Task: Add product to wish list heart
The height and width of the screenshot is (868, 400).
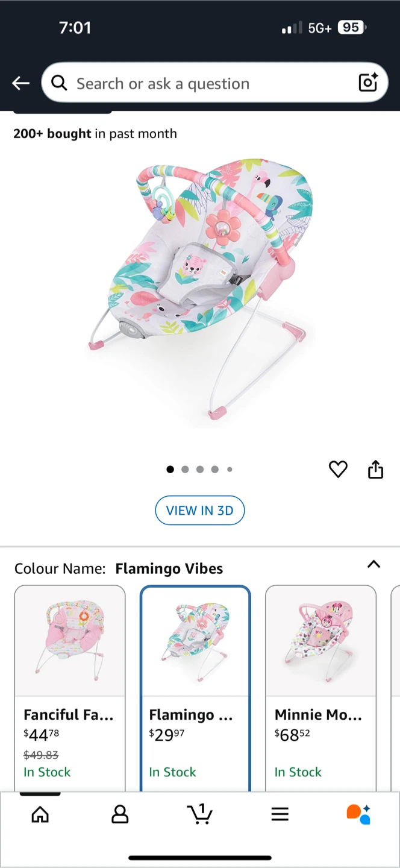Action: pyautogui.click(x=338, y=469)
